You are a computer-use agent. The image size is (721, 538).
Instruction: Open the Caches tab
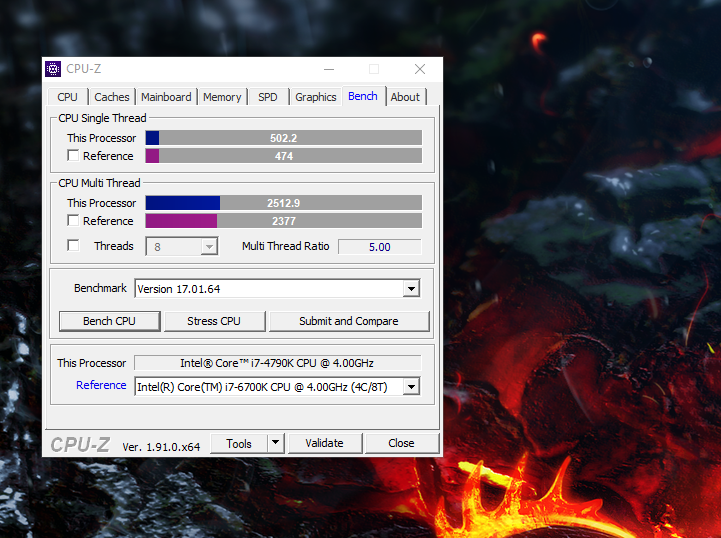pos(112,97)
